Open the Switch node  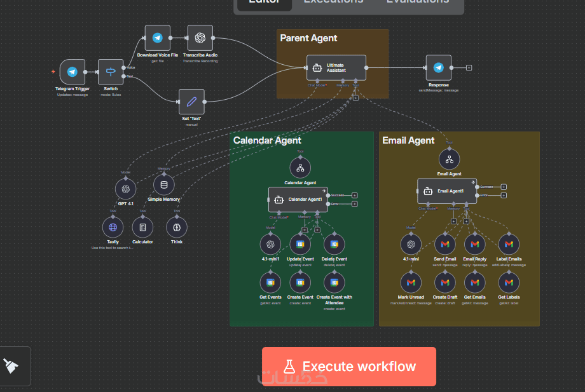(111, 72)
